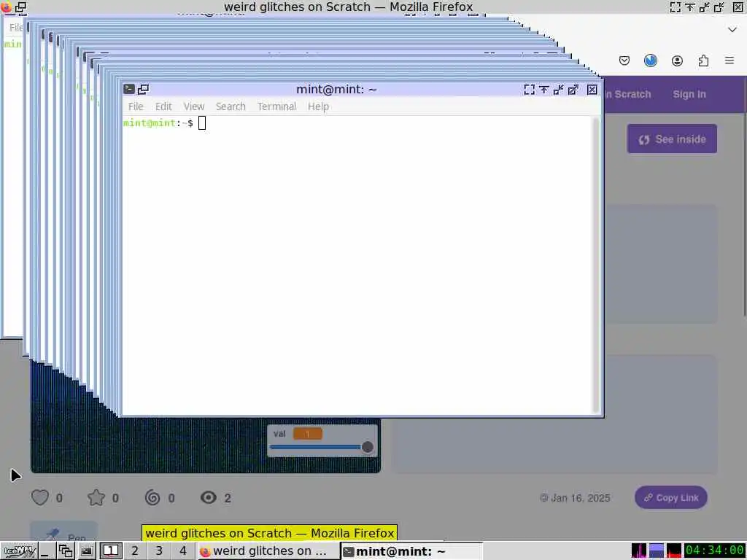Click the Firefox logo window menu icon
Viewport: 747px width, 560px height.
tap(6, 7)
